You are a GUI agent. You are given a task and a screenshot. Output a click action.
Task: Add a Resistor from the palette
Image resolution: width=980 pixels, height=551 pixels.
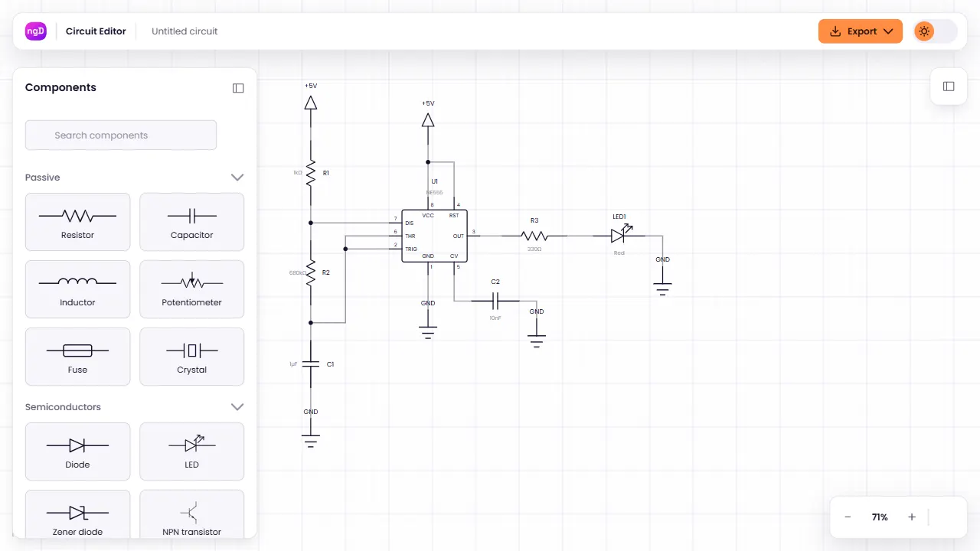pos(77,222)
